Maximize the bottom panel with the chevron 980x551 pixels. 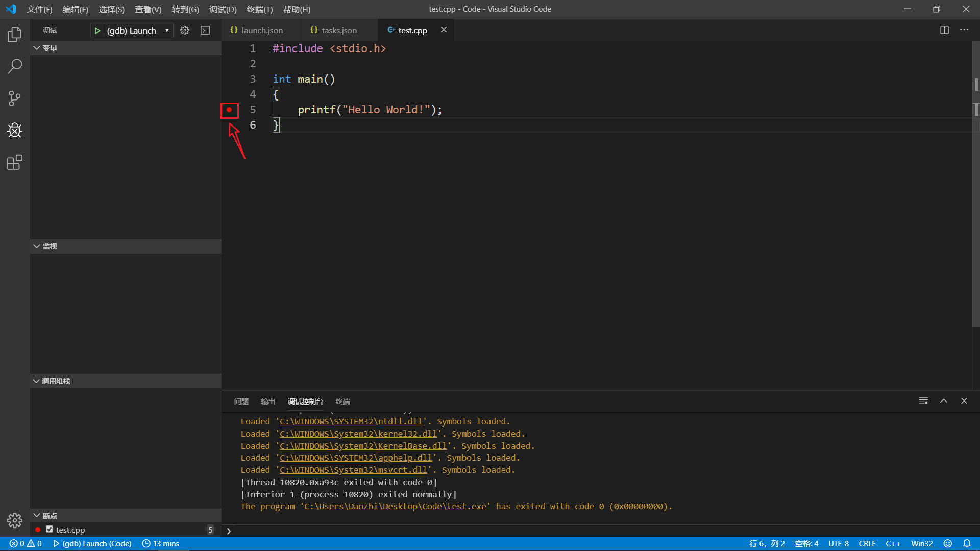[944, 401]
